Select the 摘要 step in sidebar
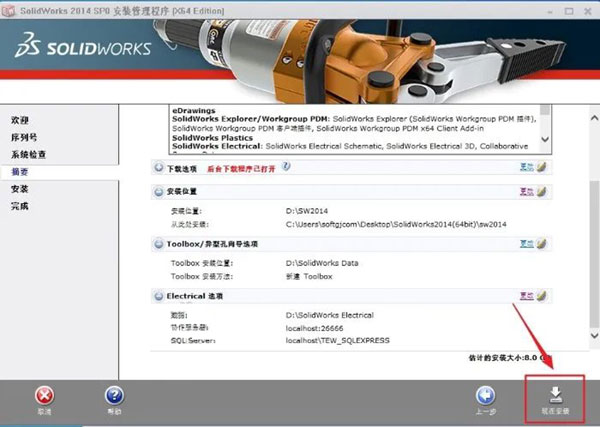This screenshot has width=600, height=427. [x=20, y=172]
